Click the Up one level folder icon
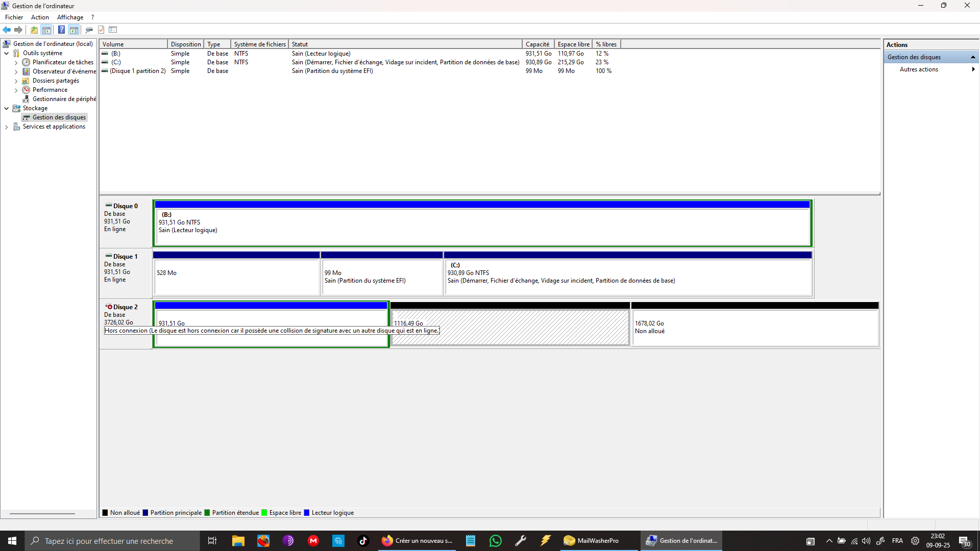The width and height of the screenshot is (980, 551). [x=34, y=30]
